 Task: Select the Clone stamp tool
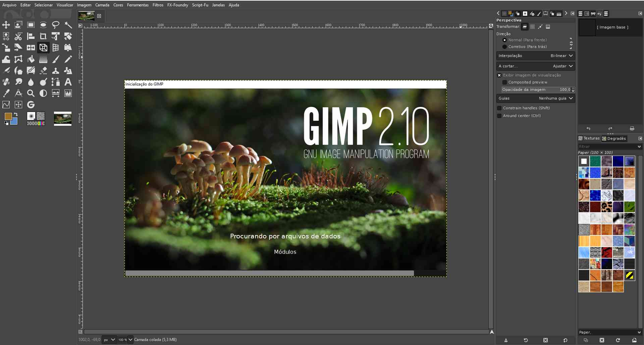56,70
